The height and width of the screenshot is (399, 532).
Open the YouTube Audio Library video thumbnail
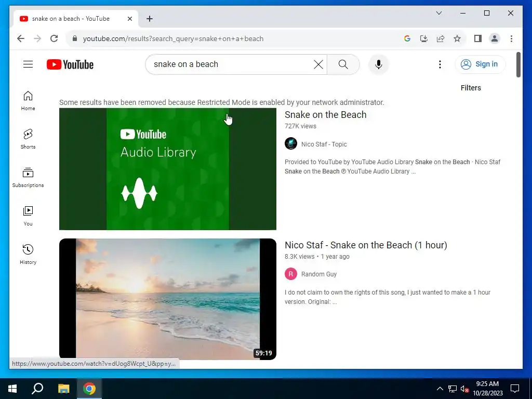click(x=168, y=169)
